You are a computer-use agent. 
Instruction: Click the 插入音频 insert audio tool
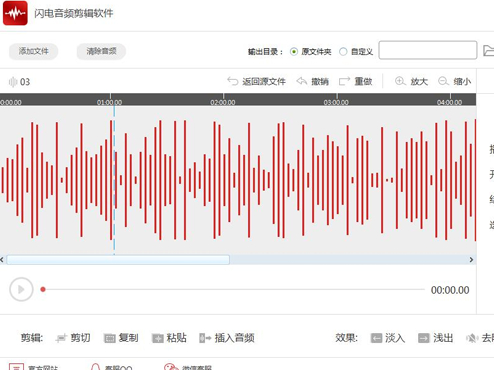click(227, 338)
